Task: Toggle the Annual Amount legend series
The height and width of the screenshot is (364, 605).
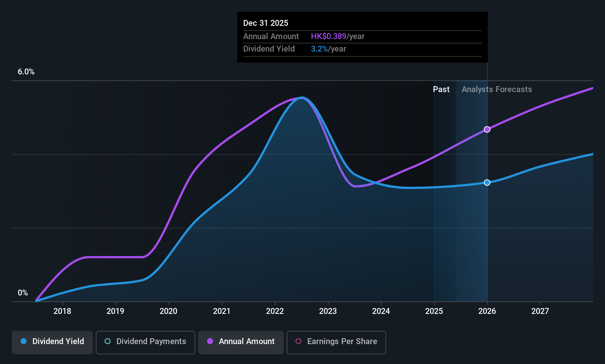Action: (241, 342)
